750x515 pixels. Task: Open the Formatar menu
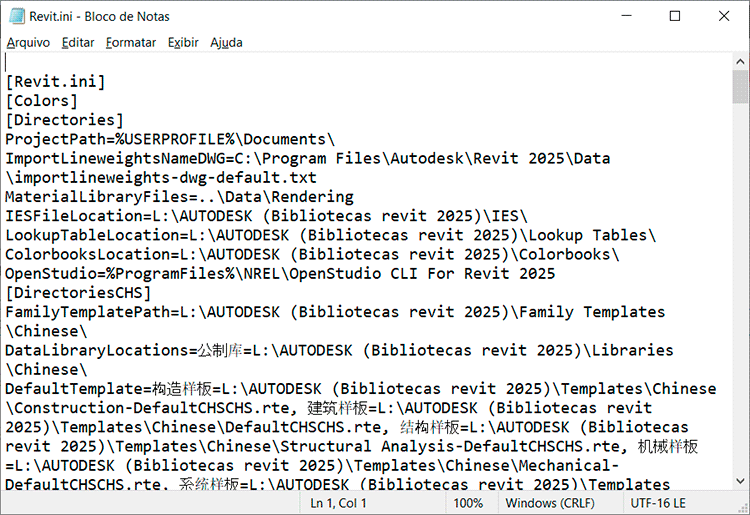tap(131, 43)
